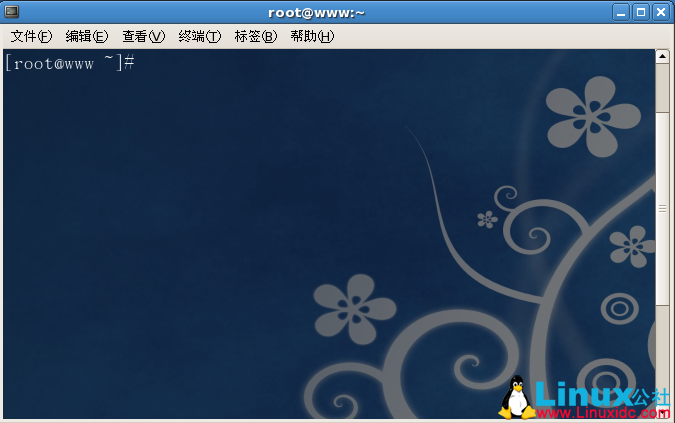
Task: Open the 标签(B) menu
Action: [x=256, y=37]
